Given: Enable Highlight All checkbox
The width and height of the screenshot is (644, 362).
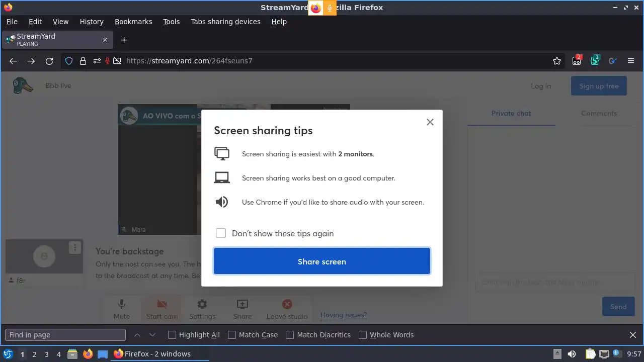Looking at the screenshot, I should 172,335.
